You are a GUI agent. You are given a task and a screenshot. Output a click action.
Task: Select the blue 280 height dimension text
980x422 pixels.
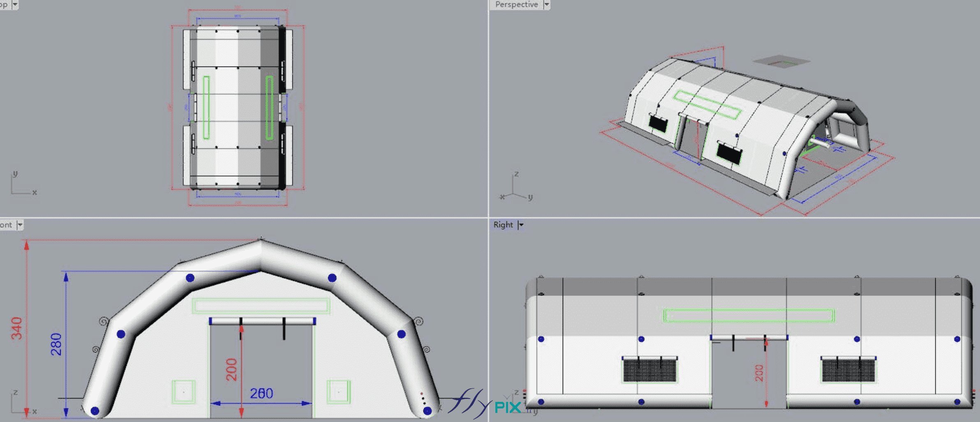pyautogui.click(x=56, y=344)
